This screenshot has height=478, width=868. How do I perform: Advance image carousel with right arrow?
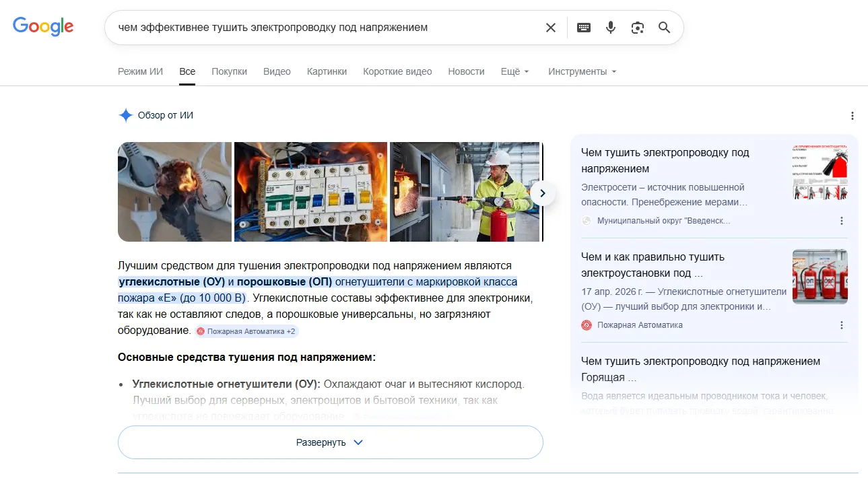coord(543,194)
